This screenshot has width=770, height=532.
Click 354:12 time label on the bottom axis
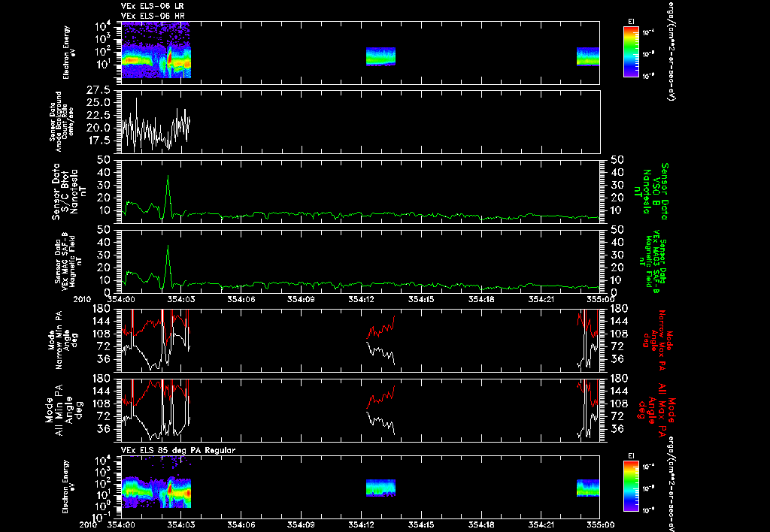coord(362,524)
